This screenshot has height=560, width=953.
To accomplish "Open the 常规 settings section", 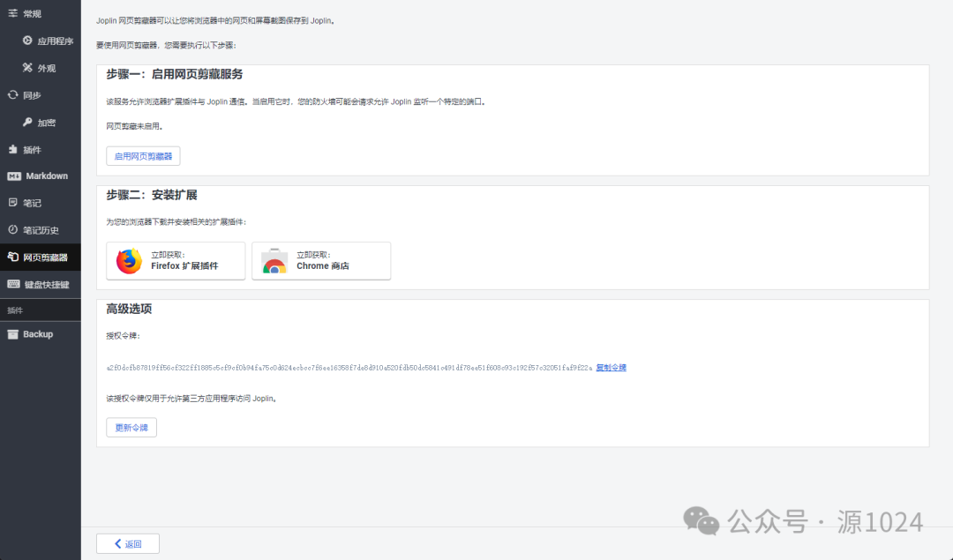I will (40, 13).
